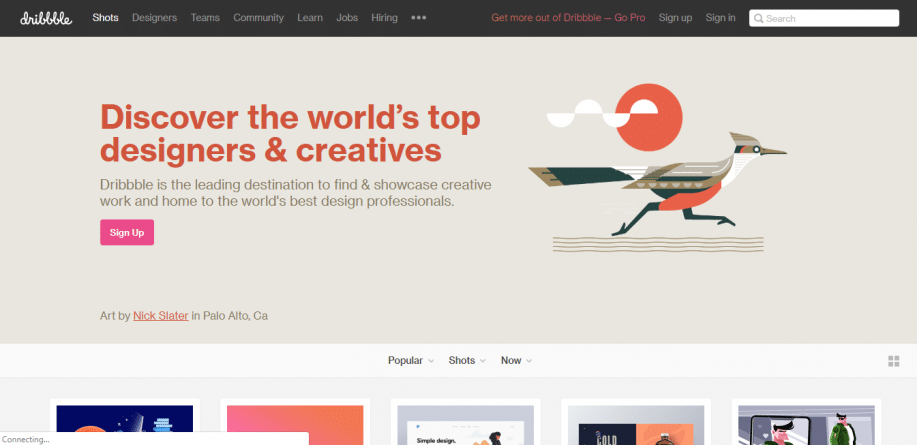Click the pink Sign Up button
Screen dimensions: 917x445
click(x=127, y=232)
